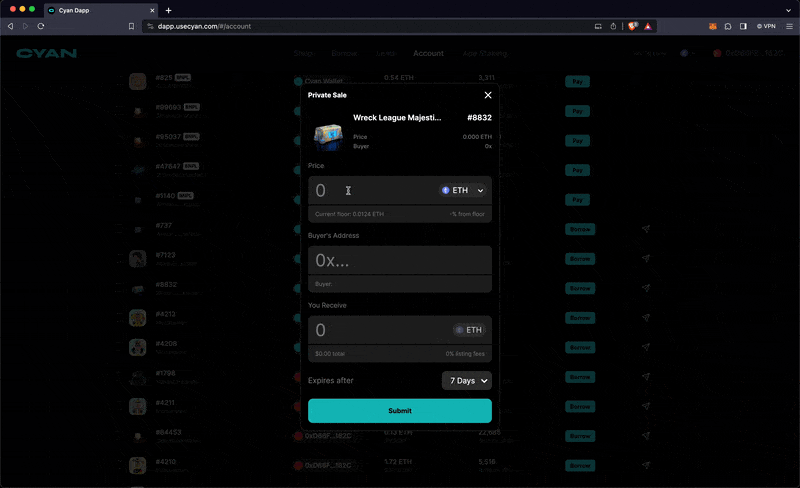Click the You Receive amount field

pyautogui.click(x=380, y=330)
